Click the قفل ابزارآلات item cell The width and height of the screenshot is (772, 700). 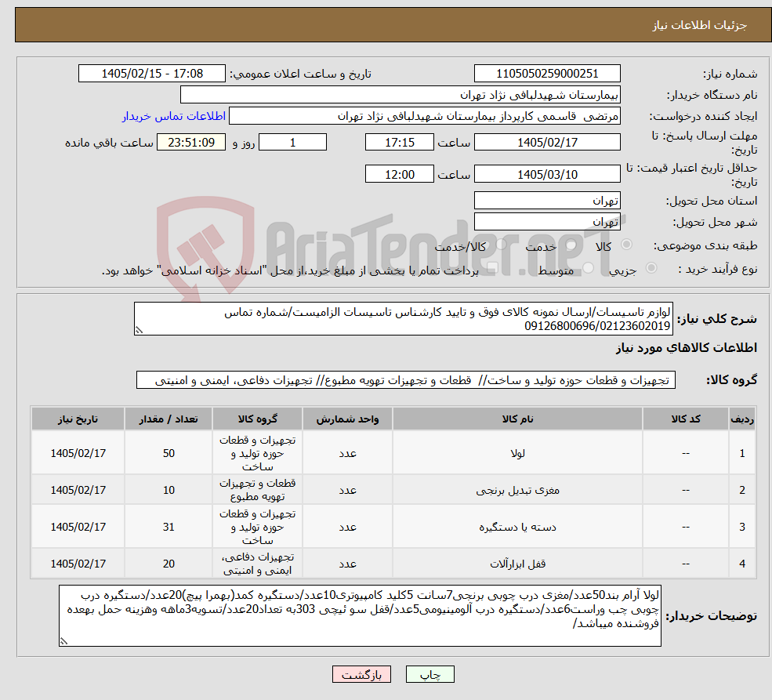tap(517, 563)
